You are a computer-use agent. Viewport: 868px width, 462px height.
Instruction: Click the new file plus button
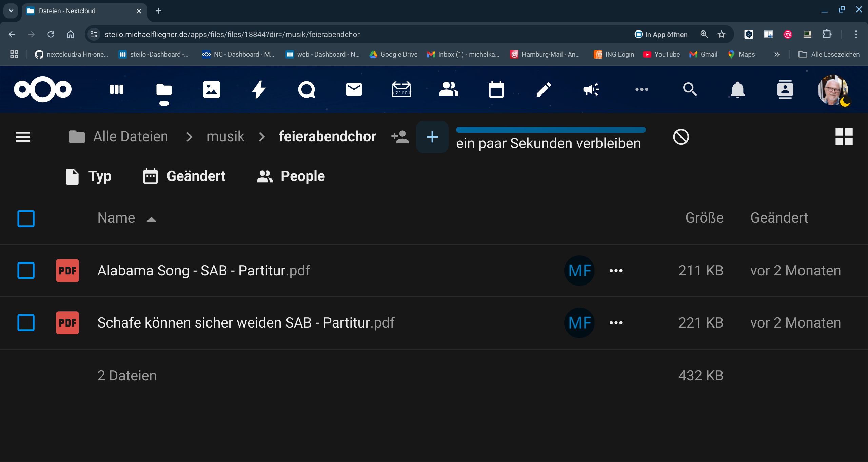tap(432, 137)
